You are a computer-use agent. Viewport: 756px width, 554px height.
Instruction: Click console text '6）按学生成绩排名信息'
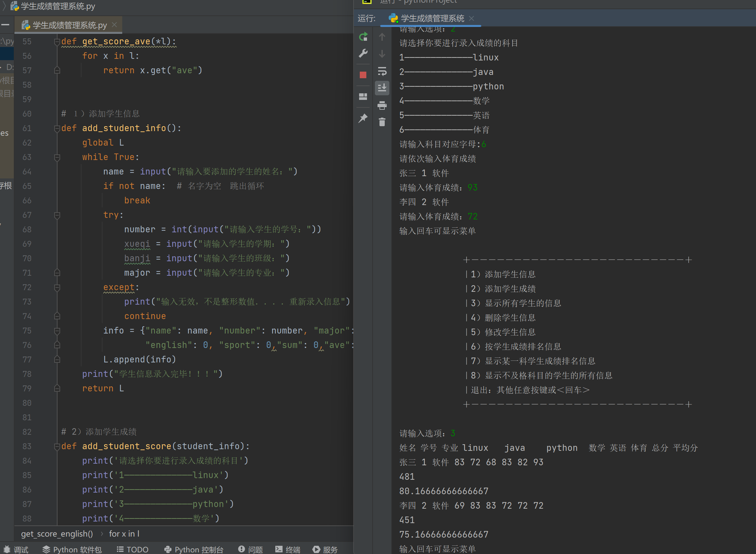(x=515, y=347)
